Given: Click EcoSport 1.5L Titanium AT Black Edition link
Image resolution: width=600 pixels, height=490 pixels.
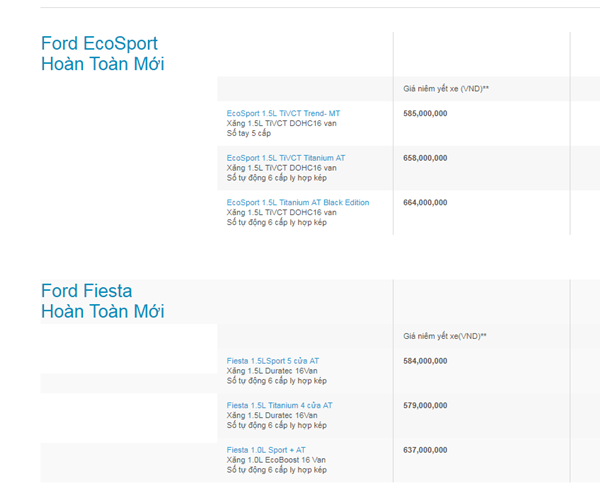Looking at the screenshot, I should pyautogui.click(x=297, y=203).
